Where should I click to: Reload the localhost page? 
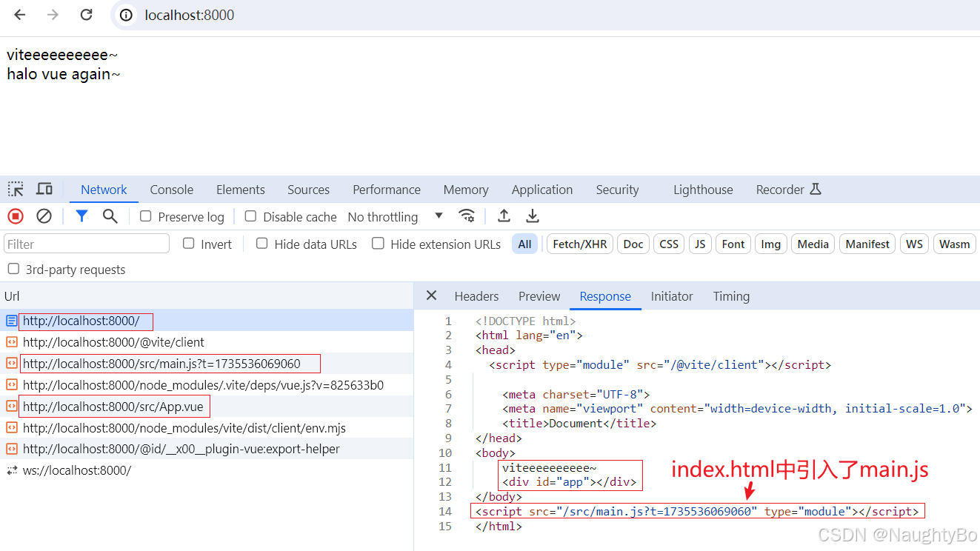click(x=86, y=15)
